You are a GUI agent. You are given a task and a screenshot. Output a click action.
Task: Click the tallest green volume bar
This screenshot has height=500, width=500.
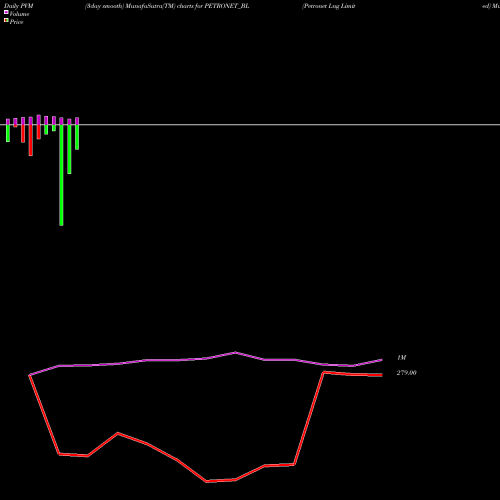point(61,175)
